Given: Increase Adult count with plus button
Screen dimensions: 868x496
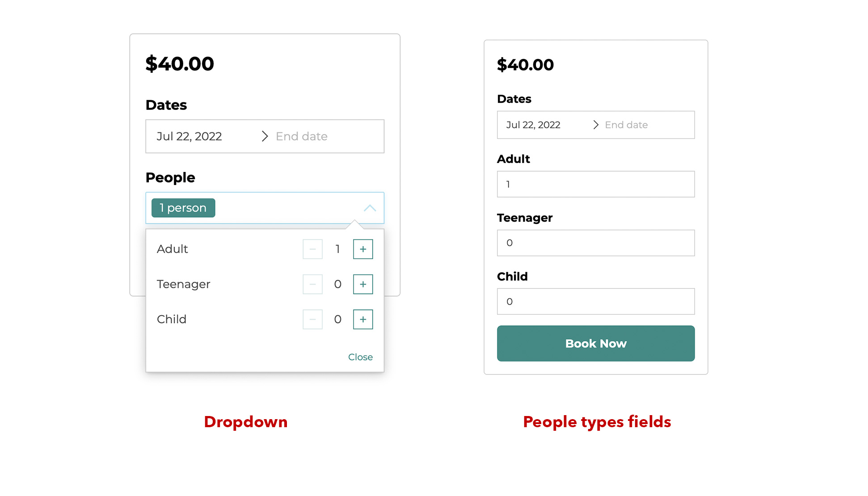Looking at the screenshot, I should tap(363, 249).
